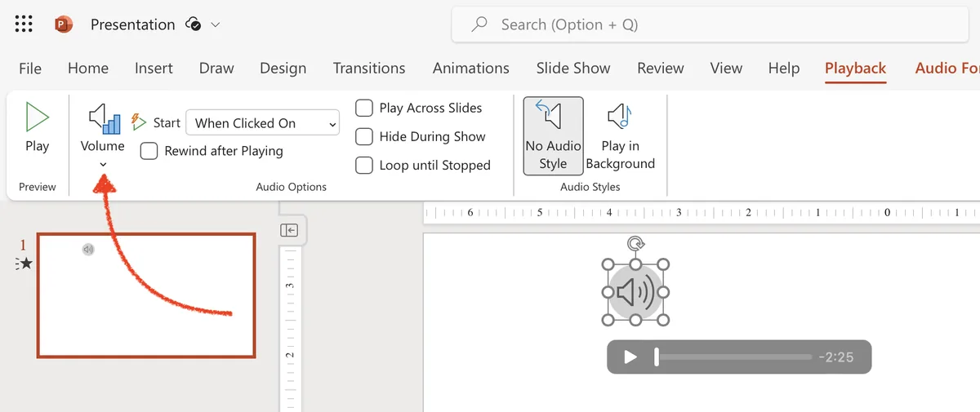Click the audio progress bar
This screenshot has height=412, width=980.
point(733,357)
